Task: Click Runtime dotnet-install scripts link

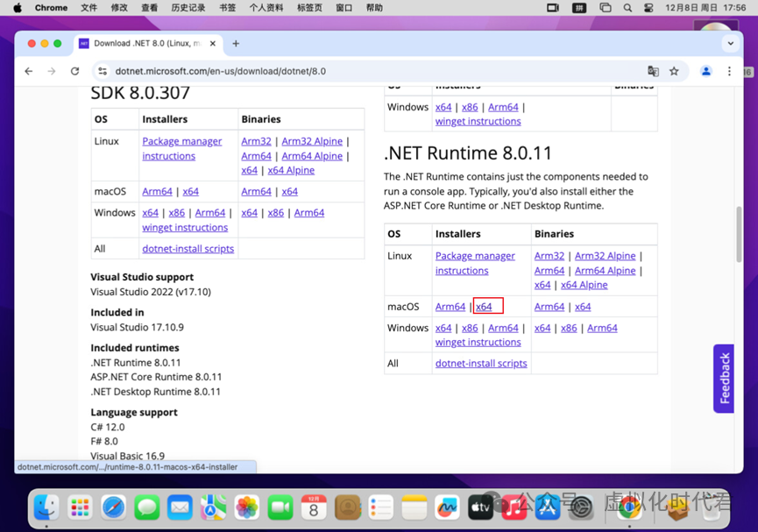Action: 481,363
